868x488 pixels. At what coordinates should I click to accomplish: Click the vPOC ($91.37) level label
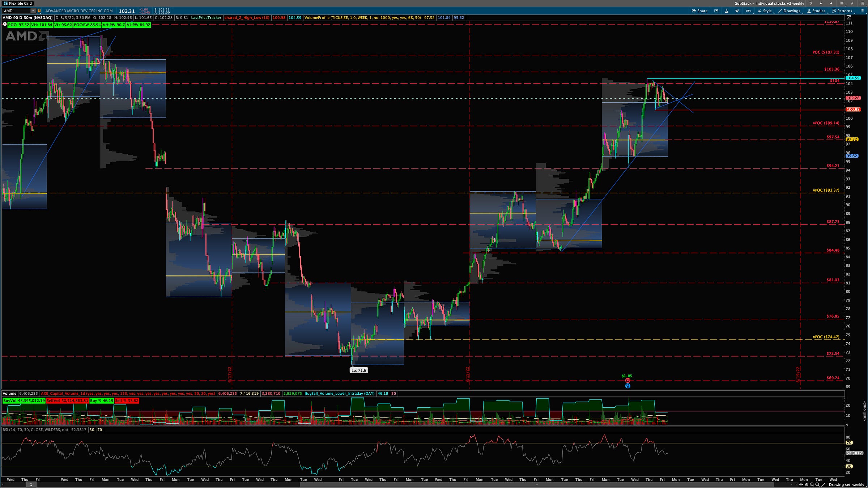pos(826,190)
